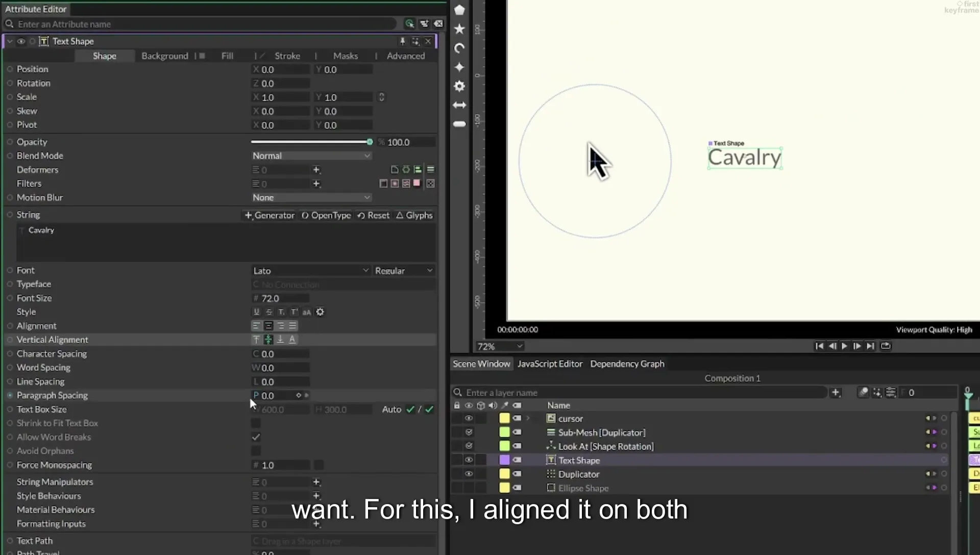Open the Motion Blur None dropdown
Image resolution: width=980 pixels, height=555 pixels.
(x=311, y=197)
